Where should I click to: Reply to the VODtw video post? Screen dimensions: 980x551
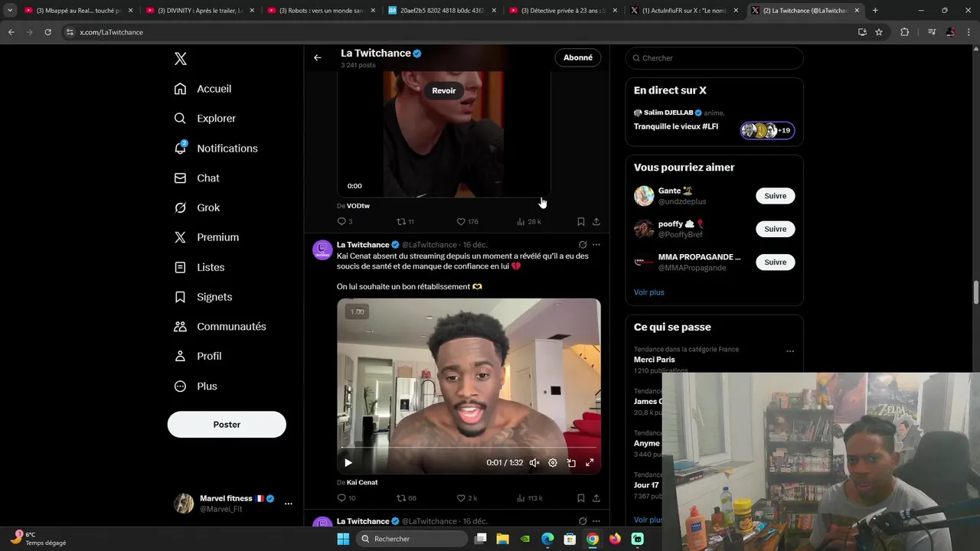(x=345, y=222)
